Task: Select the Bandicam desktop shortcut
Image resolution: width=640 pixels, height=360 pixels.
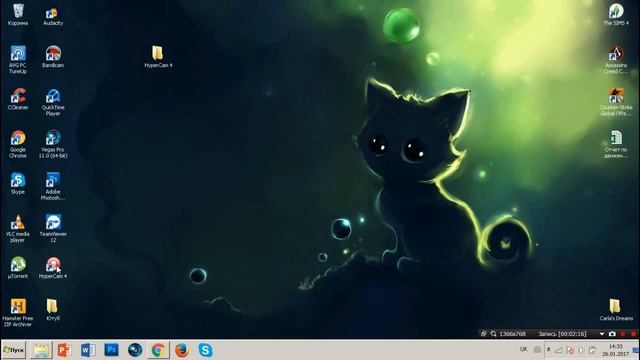Action: pos(53,57)
